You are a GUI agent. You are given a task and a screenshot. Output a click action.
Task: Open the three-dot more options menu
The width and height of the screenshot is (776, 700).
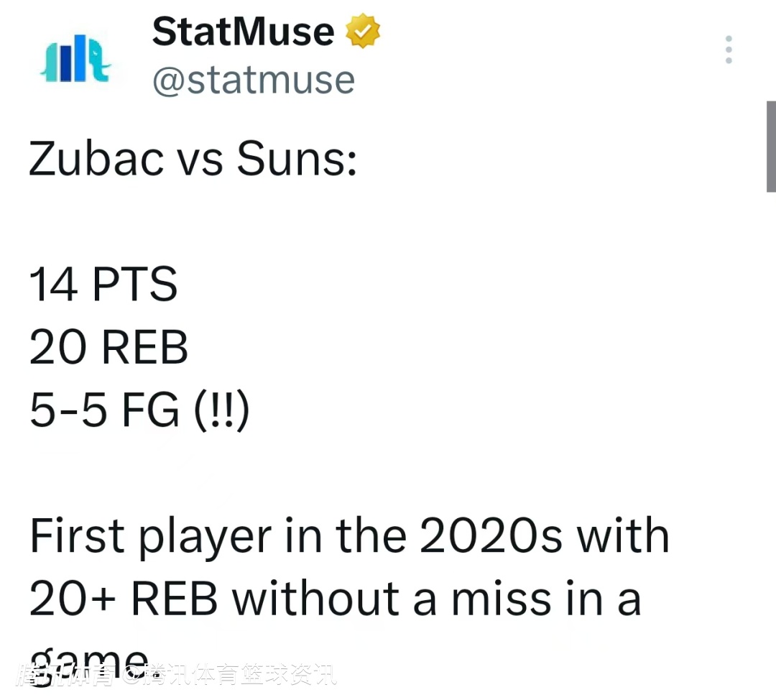click(x=729, y=50)
